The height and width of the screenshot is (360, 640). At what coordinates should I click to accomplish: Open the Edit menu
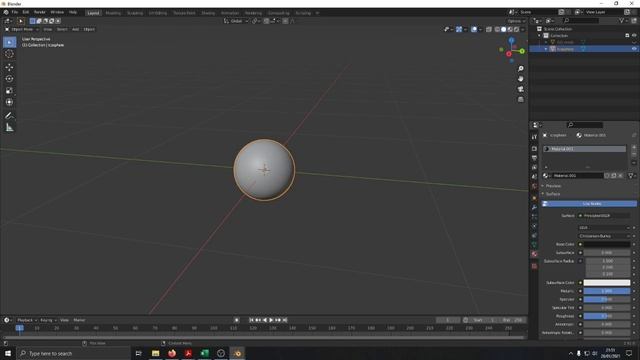click(x=26, y=12)
